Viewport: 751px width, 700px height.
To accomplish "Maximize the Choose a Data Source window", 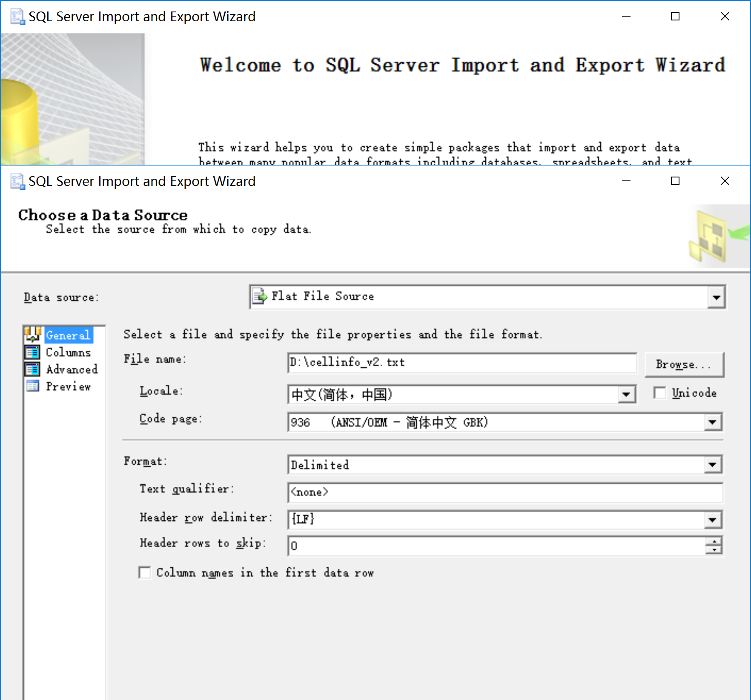I will pos(675,181).
